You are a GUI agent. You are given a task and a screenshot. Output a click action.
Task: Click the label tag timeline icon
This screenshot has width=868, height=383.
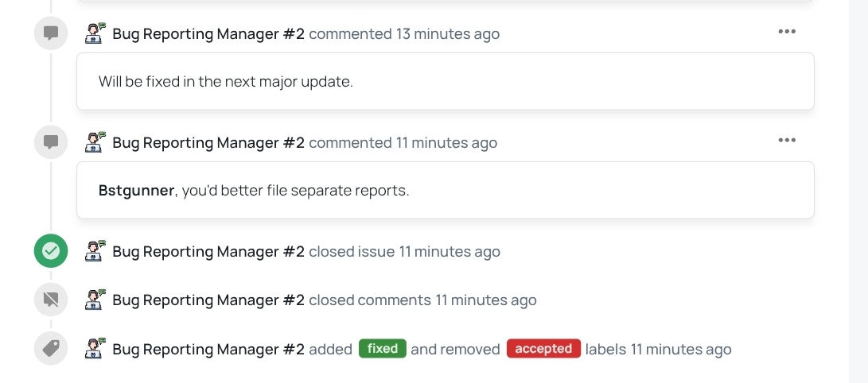point(51,349)
